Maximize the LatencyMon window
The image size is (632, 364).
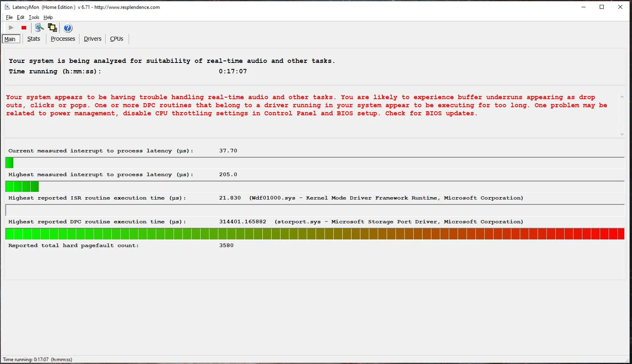tap(602, 7)
